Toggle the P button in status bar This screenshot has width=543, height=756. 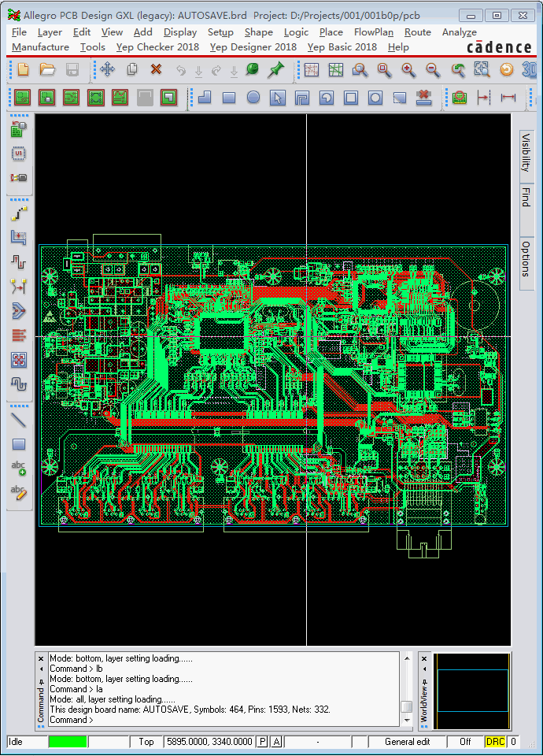pos(263,742)
